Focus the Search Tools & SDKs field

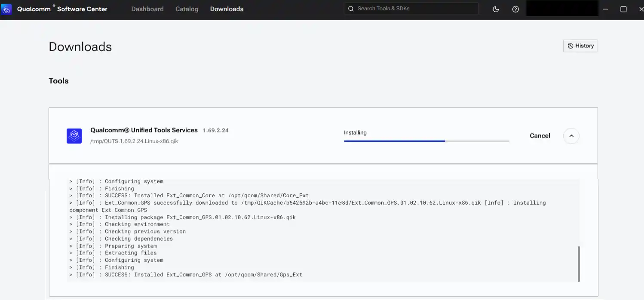411,9
